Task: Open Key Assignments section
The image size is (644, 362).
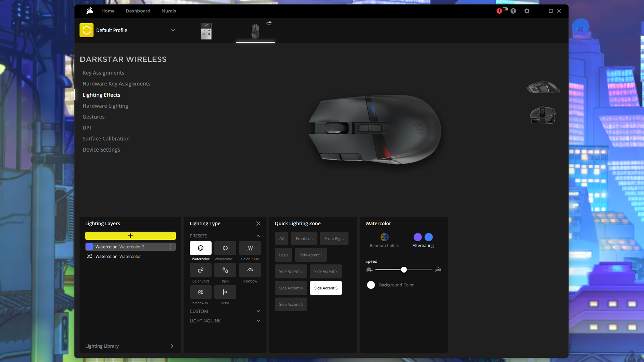Action: click(103, 73)
